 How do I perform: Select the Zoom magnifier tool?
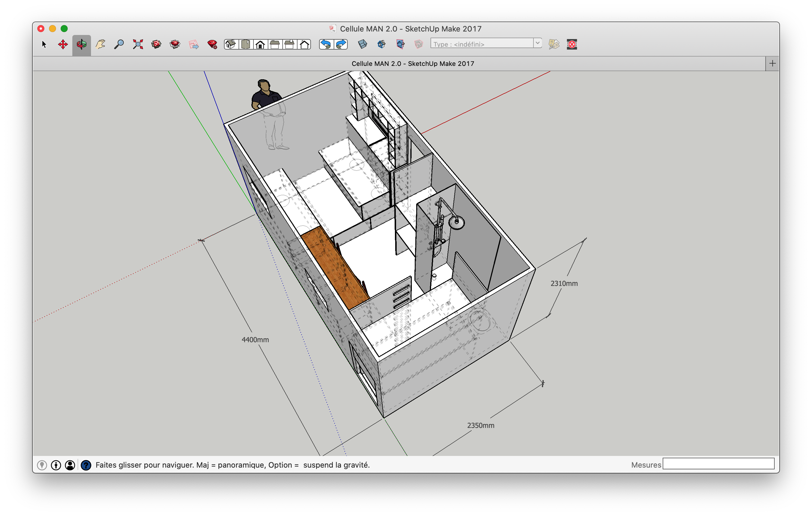click(x=119, y=44)
